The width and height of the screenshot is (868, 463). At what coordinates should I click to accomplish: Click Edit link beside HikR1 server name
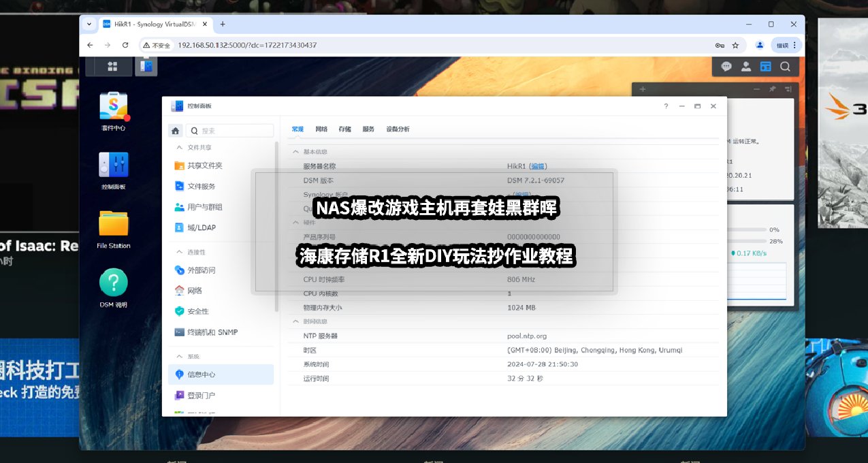click(x=538, y=166)
